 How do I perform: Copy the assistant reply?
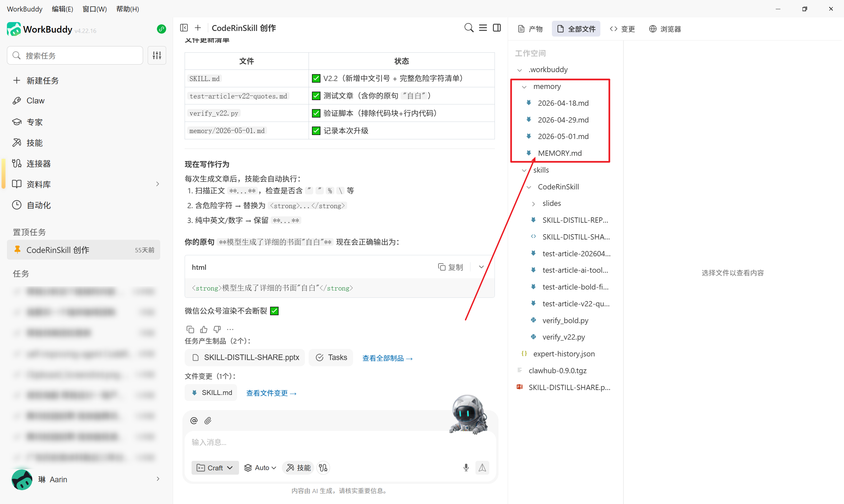click(x=190, y=329)
